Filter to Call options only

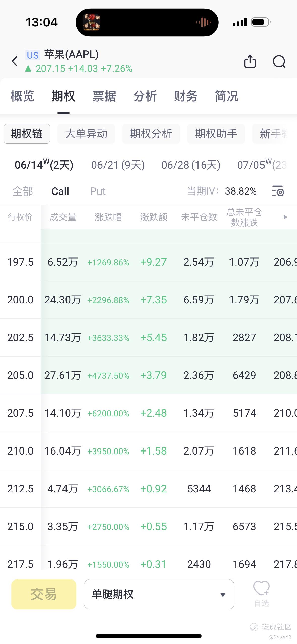(60, 191)
